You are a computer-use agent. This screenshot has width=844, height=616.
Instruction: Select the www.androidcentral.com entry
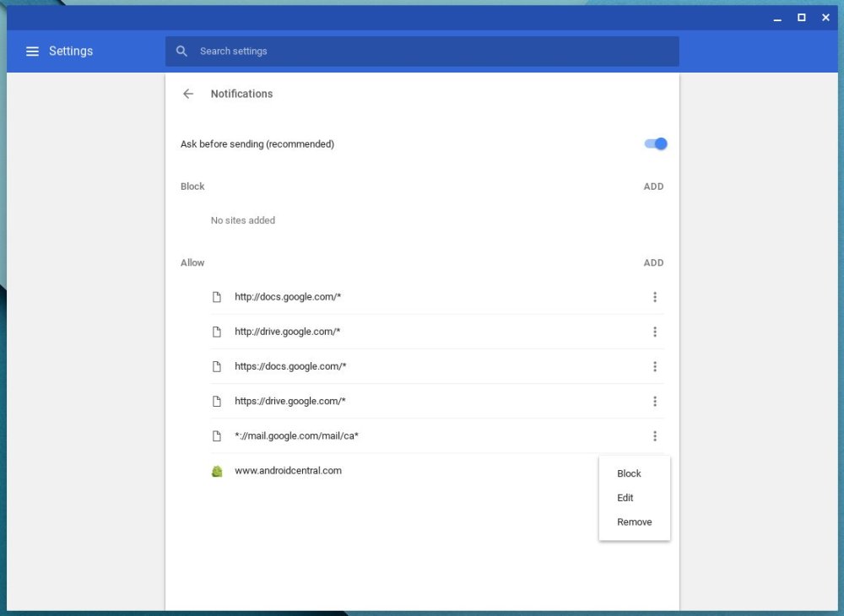288,471
